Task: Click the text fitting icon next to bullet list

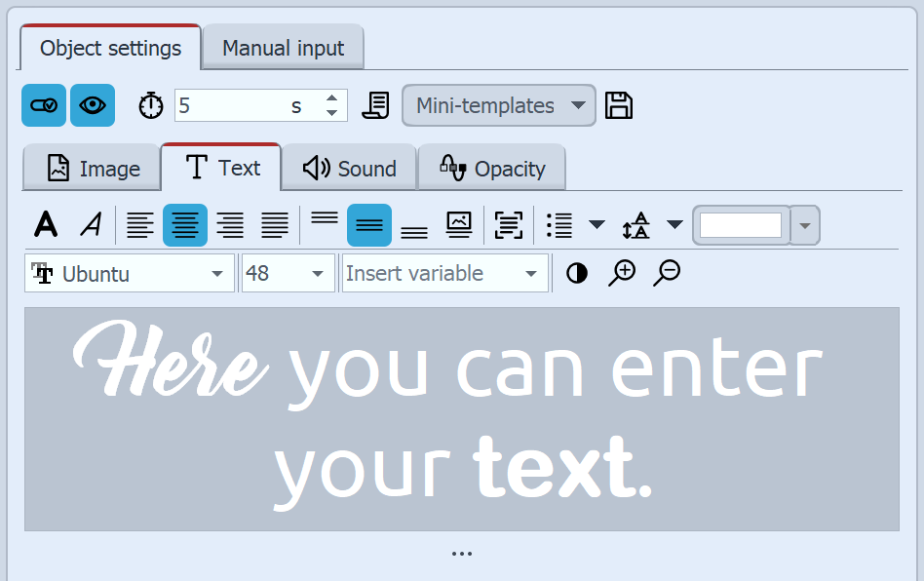Action: pyautogui.click(x=508, y=224)
